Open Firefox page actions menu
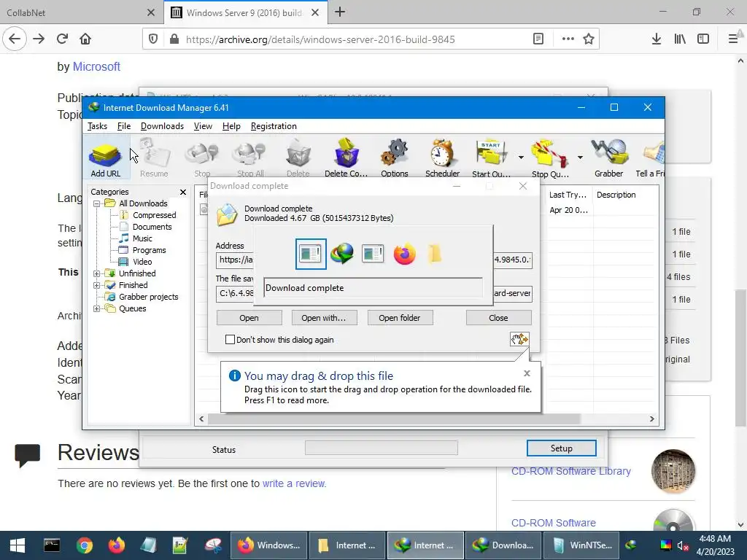Viewport: 747px width, 560px height. coord(568,39)
